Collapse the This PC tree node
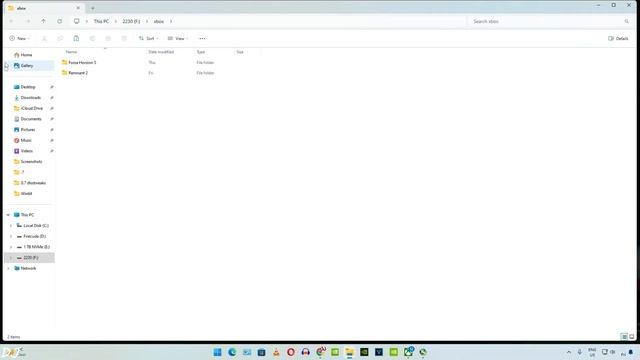This screenshot has height=360, width=640. pos(8,215)
